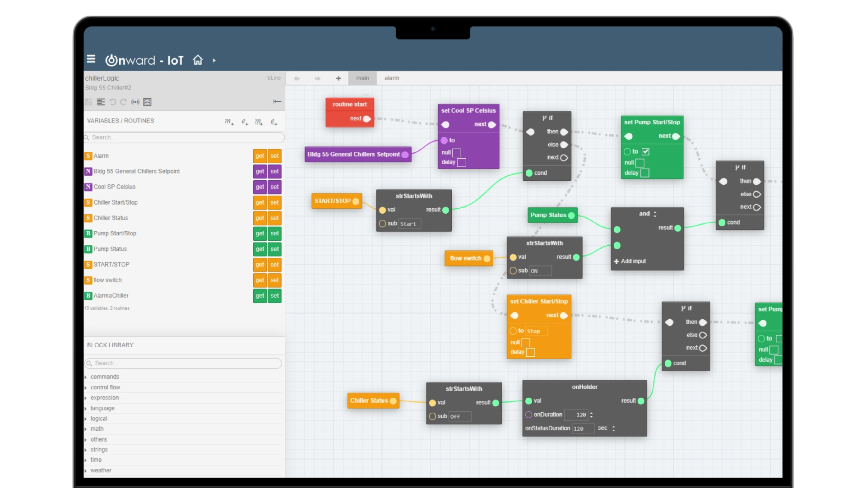
Task: Click the search icon in Block Library
Action: click(x=89, y=363)
